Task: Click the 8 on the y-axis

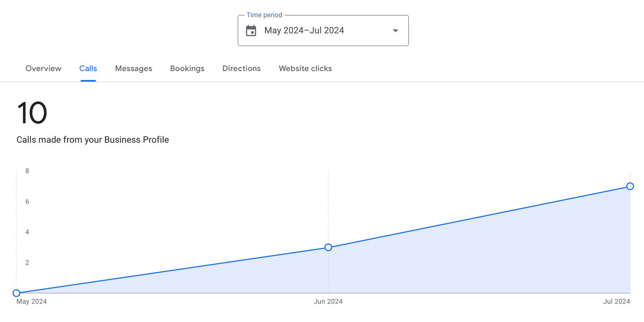Action: pos(27,171)
